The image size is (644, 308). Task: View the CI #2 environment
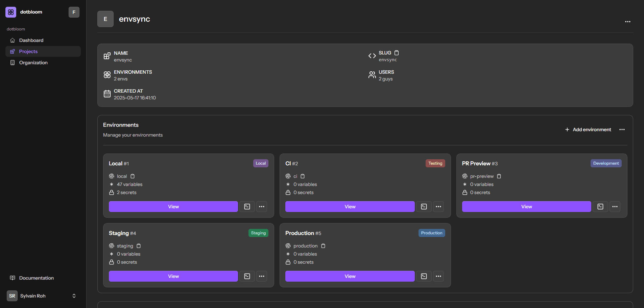tap(350, 207)
